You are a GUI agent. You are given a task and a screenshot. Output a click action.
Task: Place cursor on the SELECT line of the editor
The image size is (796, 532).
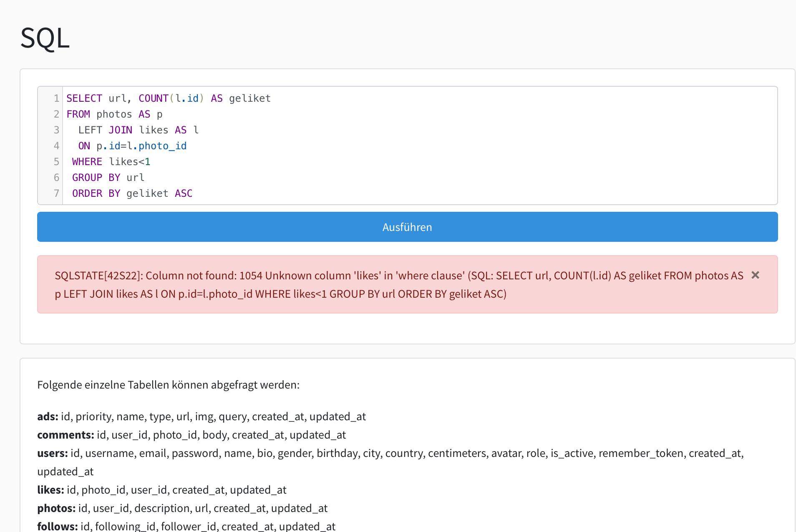pos(167,98)
